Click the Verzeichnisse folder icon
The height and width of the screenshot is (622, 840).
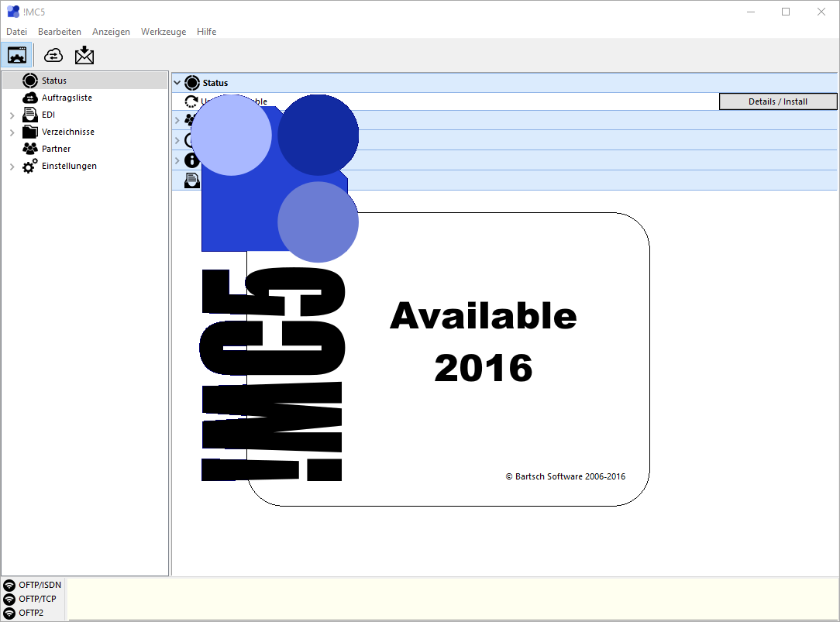pos(30,132)
